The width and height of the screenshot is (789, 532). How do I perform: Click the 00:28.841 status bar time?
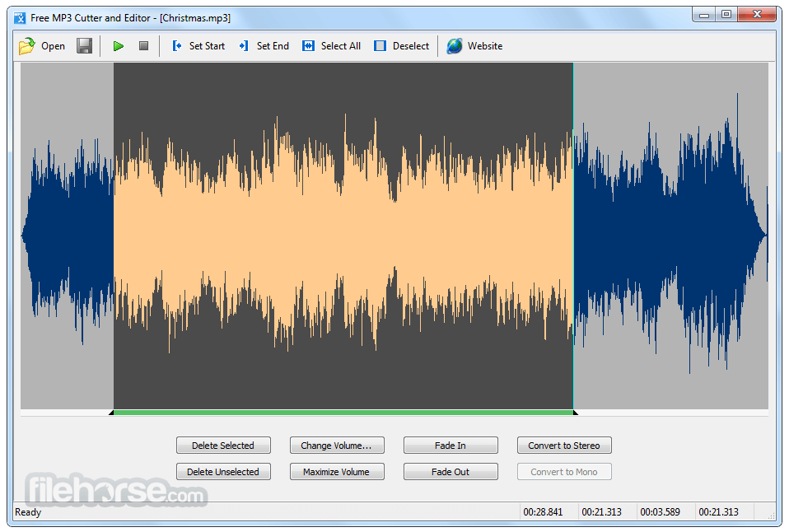(x=543, y=512)
